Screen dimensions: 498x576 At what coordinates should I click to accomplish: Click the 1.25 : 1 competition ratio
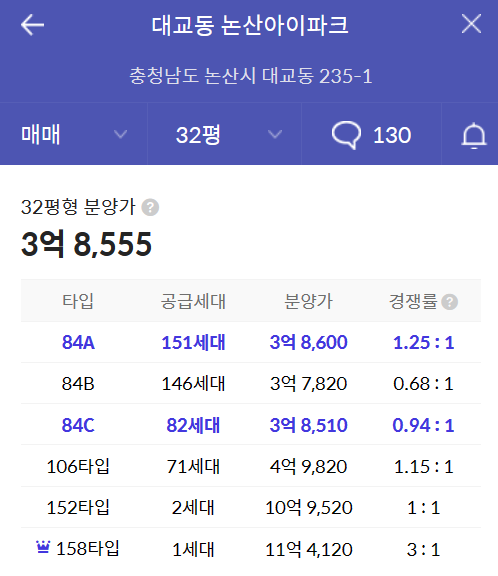(x=423, y=342)
